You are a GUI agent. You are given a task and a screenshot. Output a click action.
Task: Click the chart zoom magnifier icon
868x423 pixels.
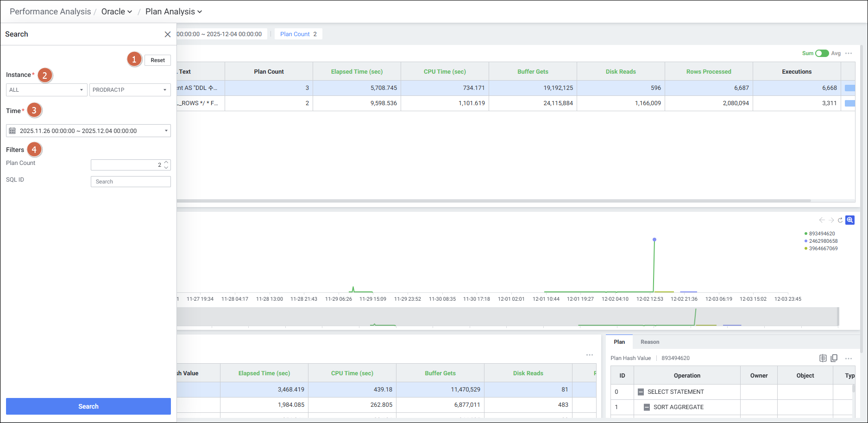pos(850,220)
